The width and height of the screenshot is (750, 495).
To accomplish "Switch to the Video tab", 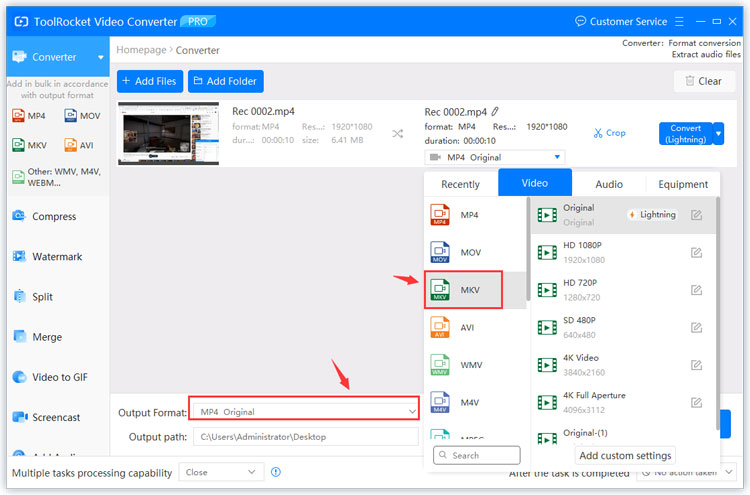I will (x=535, y=183).
